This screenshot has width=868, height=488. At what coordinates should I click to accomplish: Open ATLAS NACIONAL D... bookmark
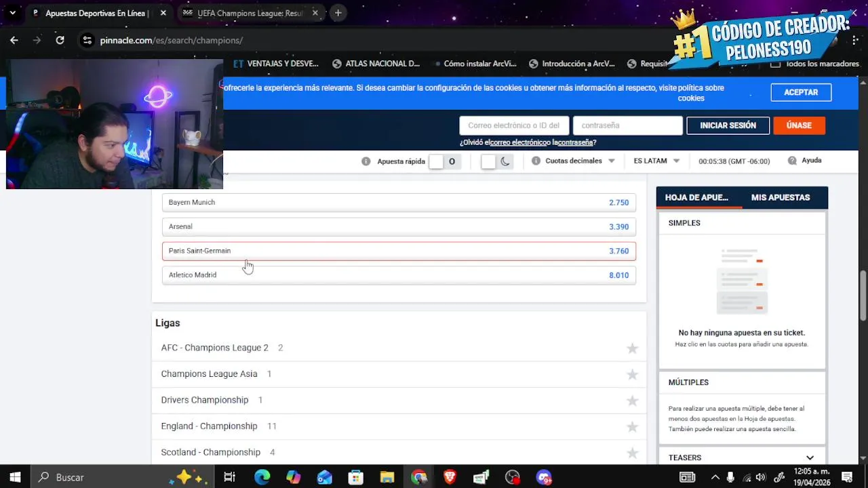376,64
